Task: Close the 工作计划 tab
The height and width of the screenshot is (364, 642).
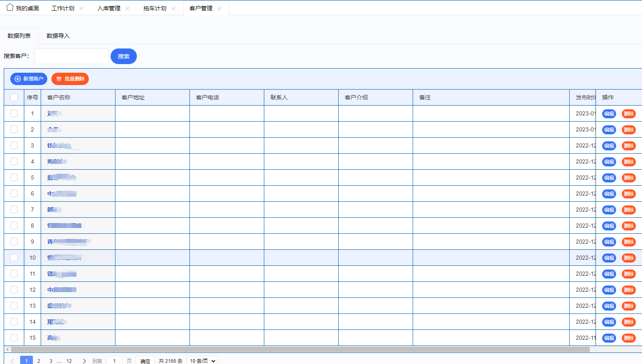Action: [x=81, y=9]
